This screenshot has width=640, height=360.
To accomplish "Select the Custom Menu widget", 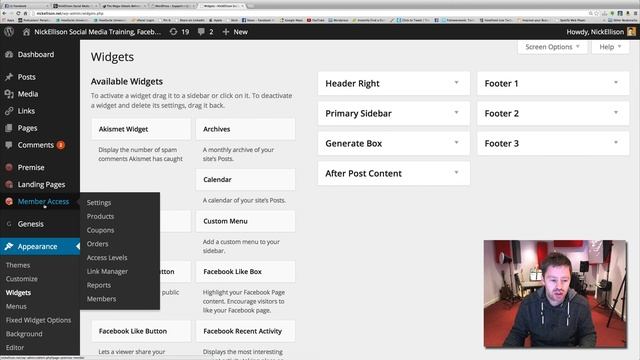I will pos(245,221).
